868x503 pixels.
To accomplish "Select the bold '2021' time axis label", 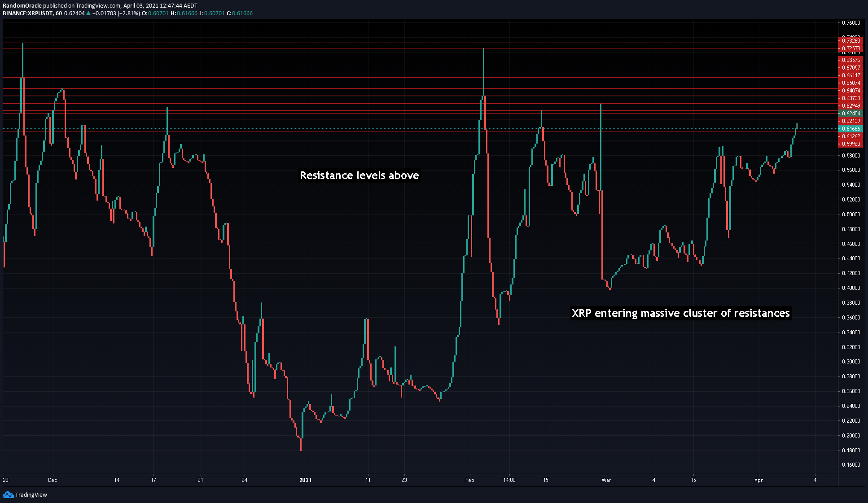I will [306, 480].
